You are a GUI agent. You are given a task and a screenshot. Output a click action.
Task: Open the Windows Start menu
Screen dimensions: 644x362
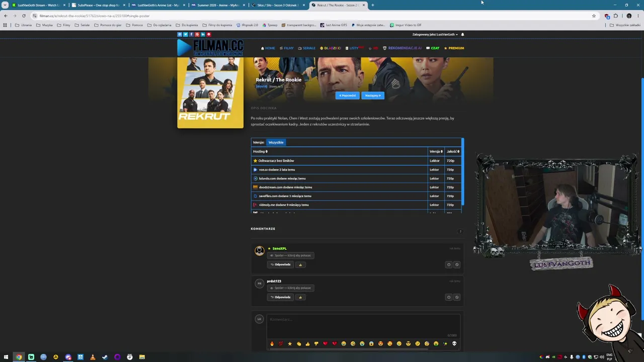(6, 357)
